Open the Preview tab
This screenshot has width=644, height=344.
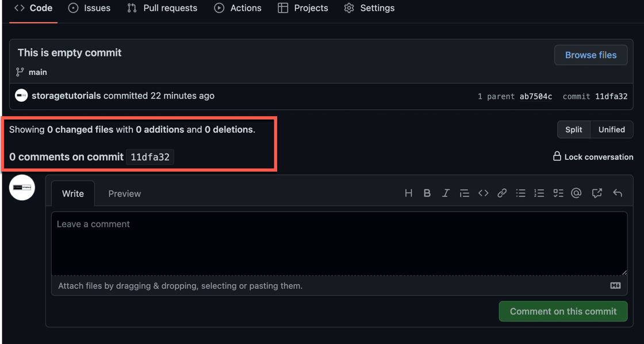point(124,194)
